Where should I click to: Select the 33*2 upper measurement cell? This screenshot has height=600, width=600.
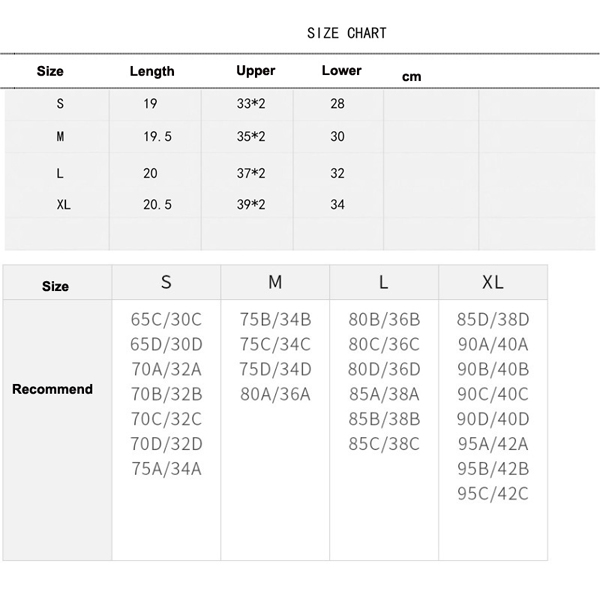click(250, 103)
